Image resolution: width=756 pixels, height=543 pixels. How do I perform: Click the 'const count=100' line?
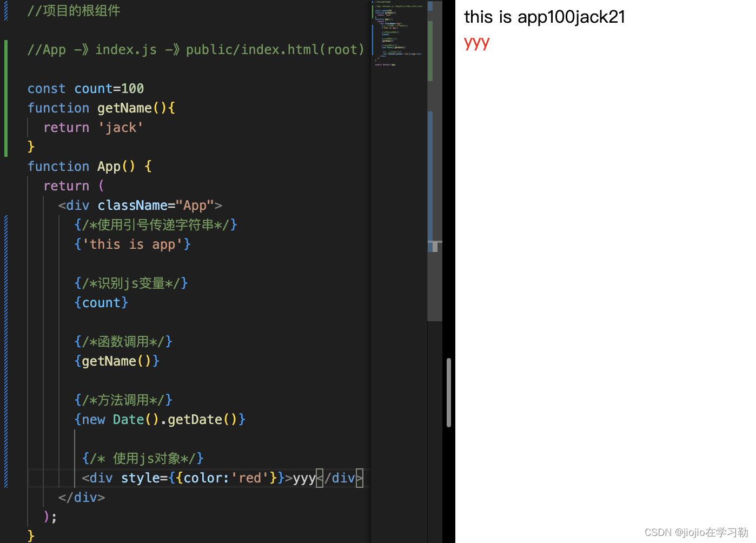pos(85,89)
